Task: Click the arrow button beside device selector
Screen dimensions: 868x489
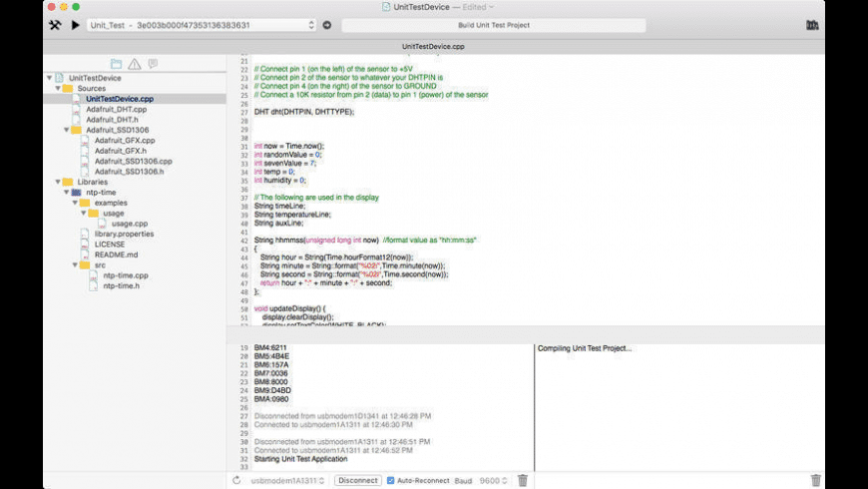Action: point(326,25)
